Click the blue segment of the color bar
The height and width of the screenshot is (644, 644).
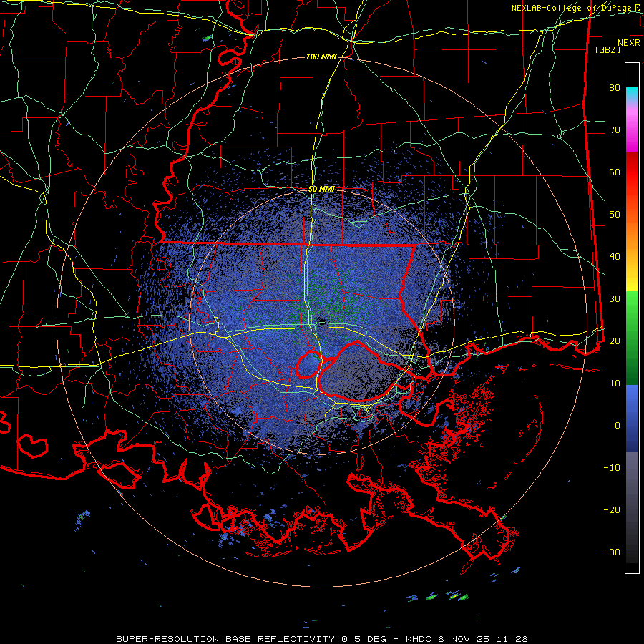632,418
